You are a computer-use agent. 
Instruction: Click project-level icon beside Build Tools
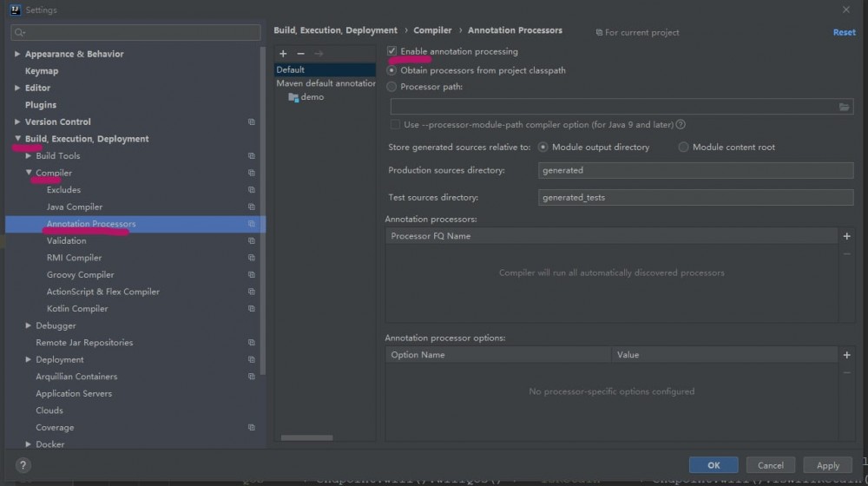[x=252, y=156]
